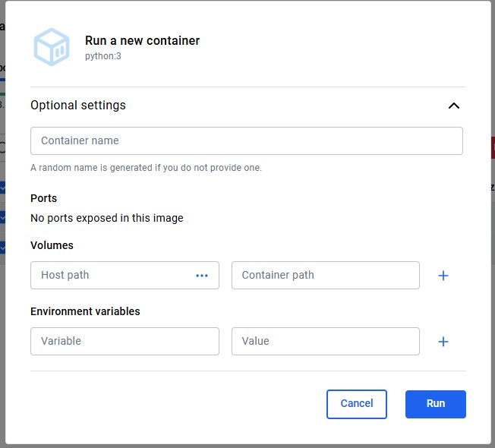The height and width of the screenshot is (448, 495).
Task: Focus the environment Value field
Action: (325, 342)
